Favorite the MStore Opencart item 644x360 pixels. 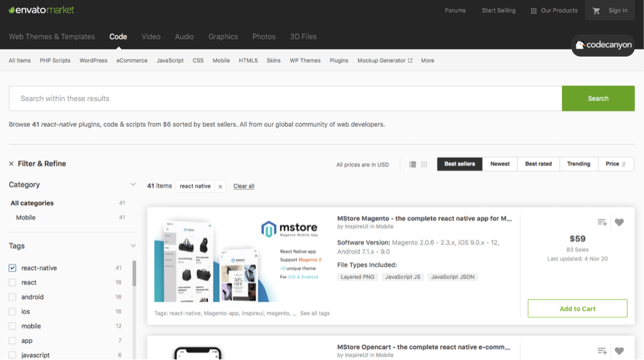point(620,351)
